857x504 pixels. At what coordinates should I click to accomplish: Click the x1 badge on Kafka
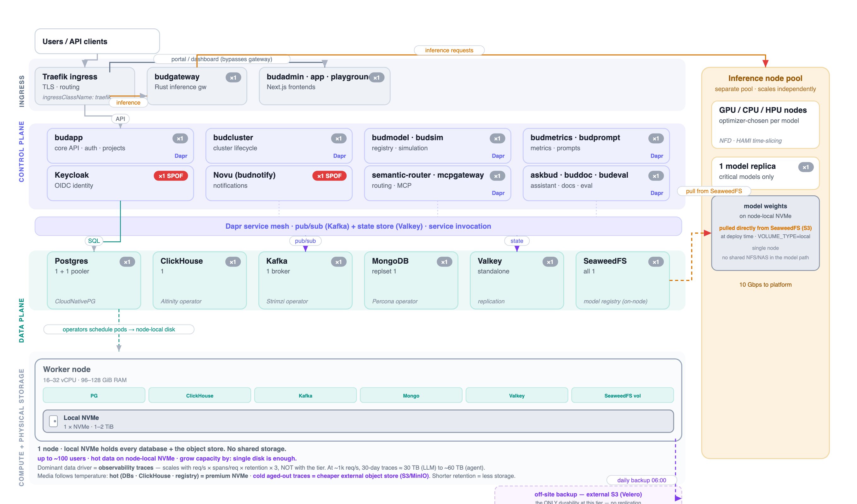[339, 262]
